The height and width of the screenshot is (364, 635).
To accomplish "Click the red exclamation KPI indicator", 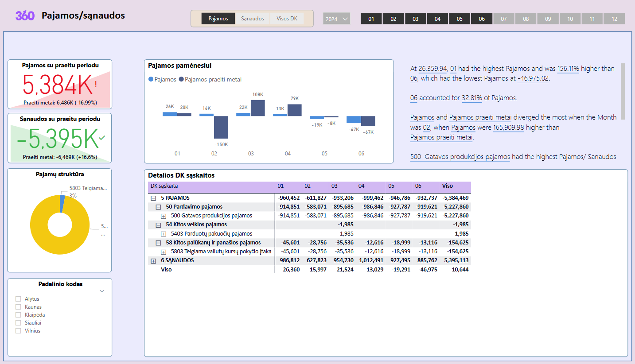I will [x=96, y=84].
